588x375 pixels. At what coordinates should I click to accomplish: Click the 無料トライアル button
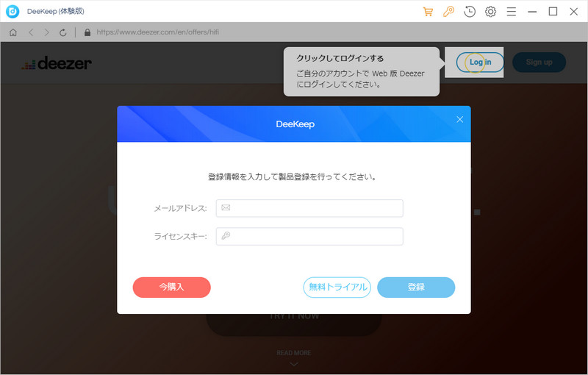pos(337,287)
